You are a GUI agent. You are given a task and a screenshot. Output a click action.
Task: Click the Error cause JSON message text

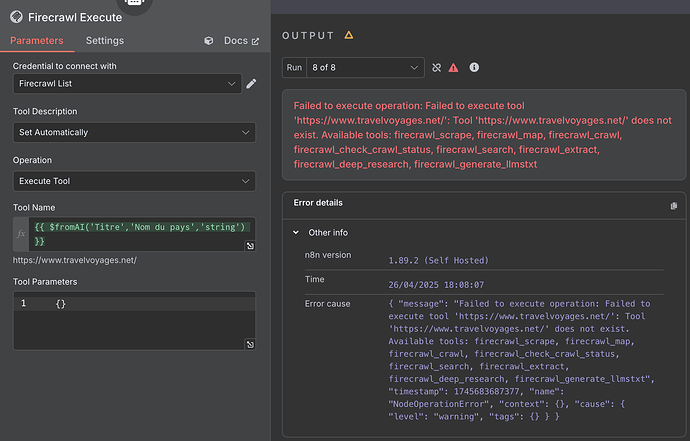(x=521, y=360)
